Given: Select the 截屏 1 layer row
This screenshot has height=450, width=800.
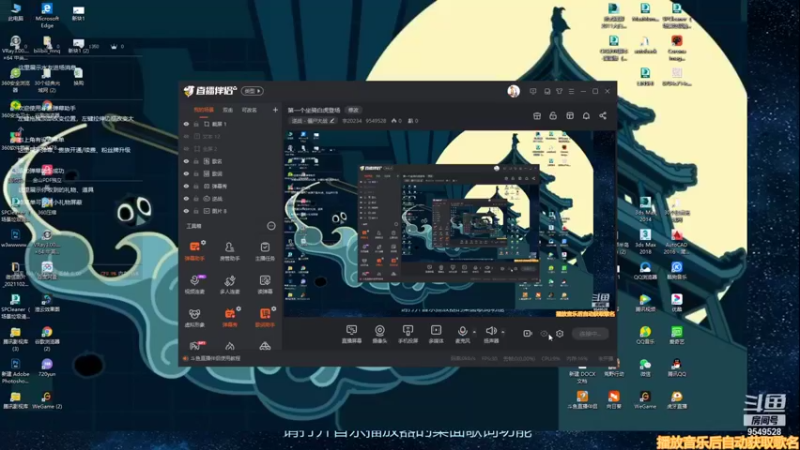Looking at the screenshot, I should tap(230, 124).
